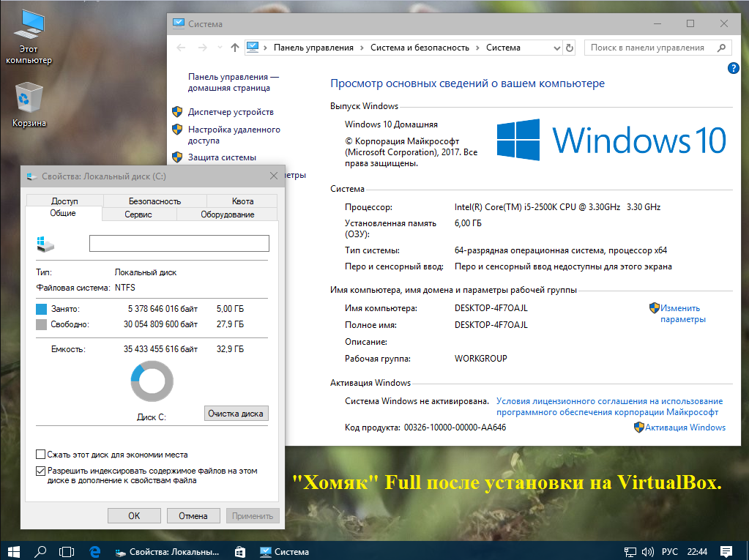This screenshot has height=560, width=749.
Task: Open the Microsoft license agreement terms link
Action: click(x=609, y=406)
